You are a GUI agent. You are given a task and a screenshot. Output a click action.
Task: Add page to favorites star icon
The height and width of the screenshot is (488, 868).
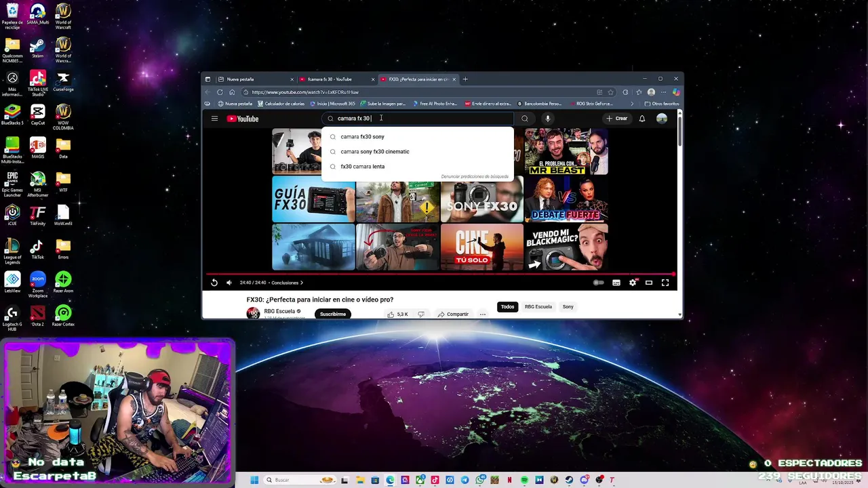611,92
